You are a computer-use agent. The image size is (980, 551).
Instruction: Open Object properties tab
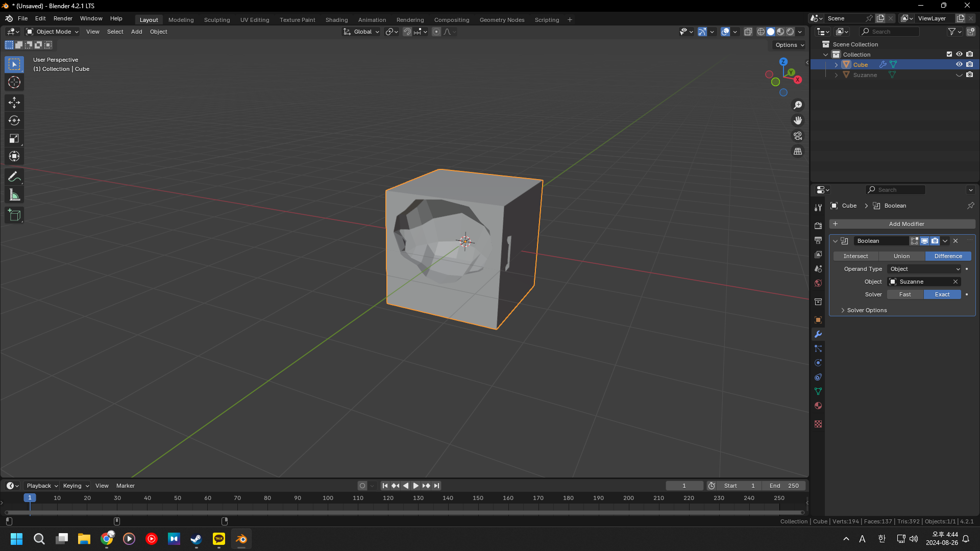point(818,320)
